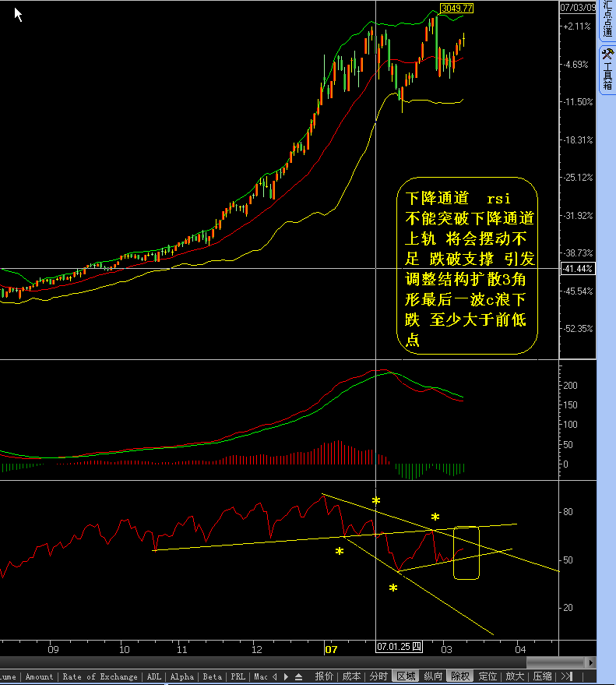Click the 压缩 compress button
616x685 pixels.
(542, 676)
